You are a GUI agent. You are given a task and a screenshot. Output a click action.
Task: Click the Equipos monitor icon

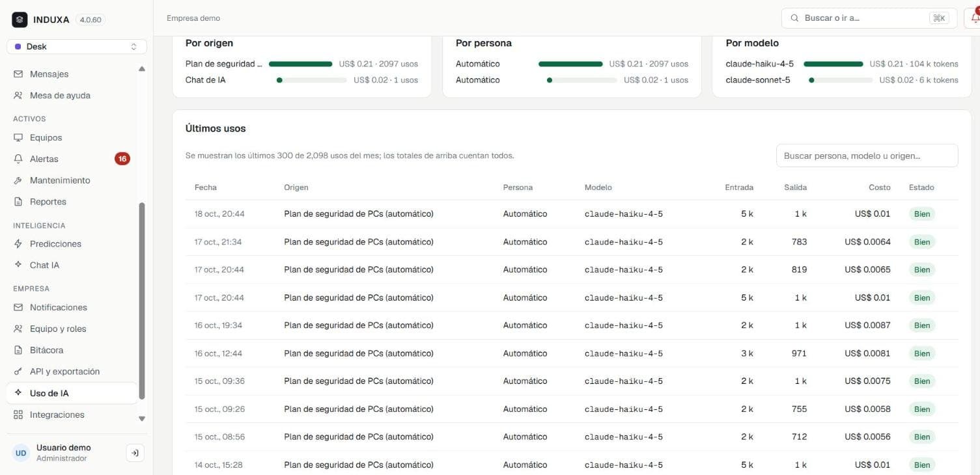[18, 138]
